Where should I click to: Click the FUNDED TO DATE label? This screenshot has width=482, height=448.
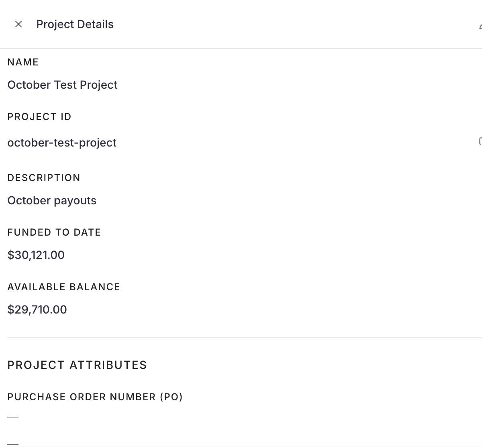[x=54, y=232]
